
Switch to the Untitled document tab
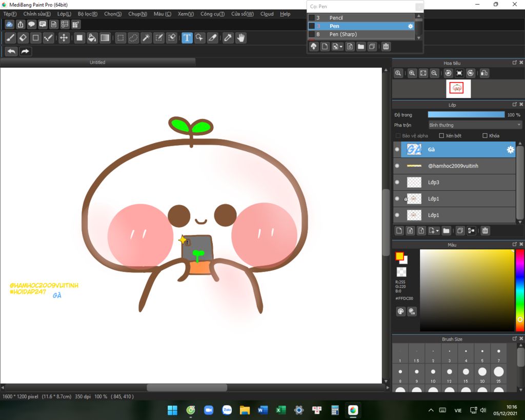pos(97,62)
